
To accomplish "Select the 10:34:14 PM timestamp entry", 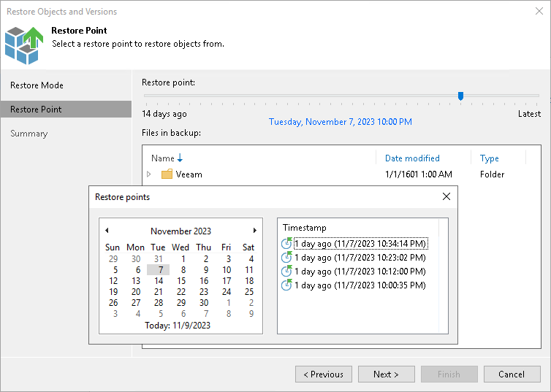I will pyautogui.click(x=360, y=244).
